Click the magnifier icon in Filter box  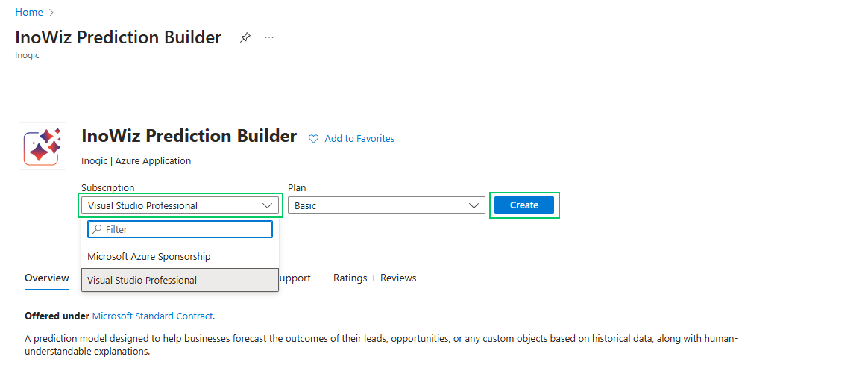[97, 229]
